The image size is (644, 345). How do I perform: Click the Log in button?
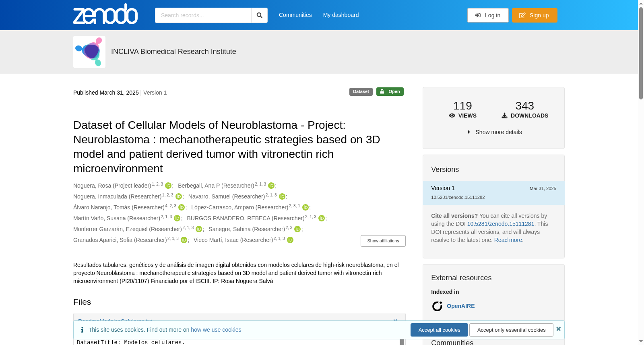(x=488, y=15)
